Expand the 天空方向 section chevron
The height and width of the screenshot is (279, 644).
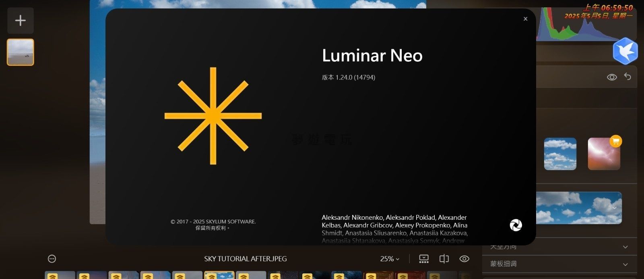(625, 247)
